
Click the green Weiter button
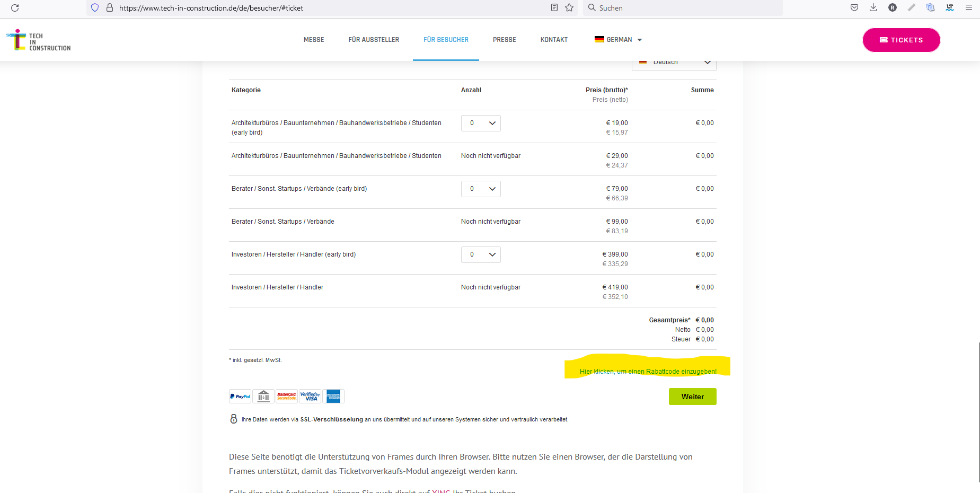point(692,397)
